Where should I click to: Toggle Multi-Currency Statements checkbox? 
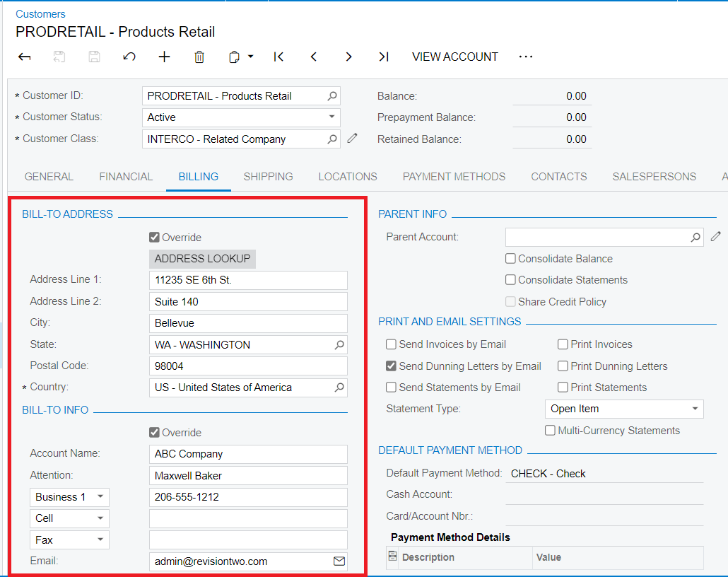click(550, 431)
